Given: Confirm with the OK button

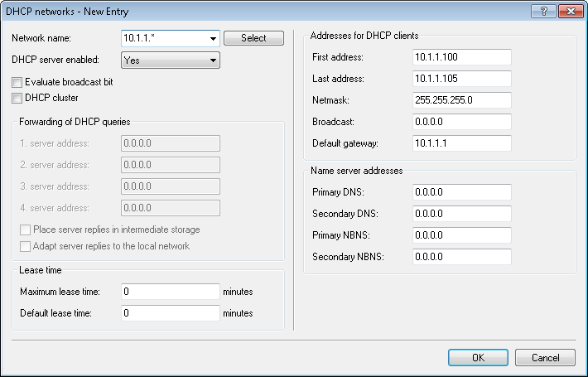Looking at the screenshot, I should [x=478, y=357].
